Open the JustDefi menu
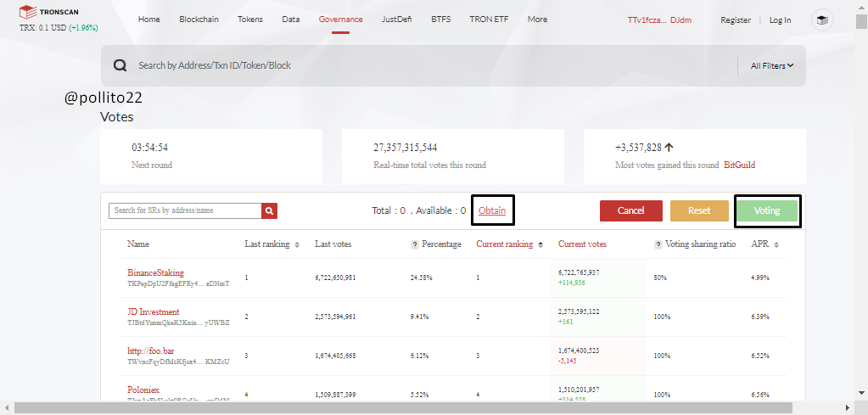The image size is (868, 415). point(397,20)
